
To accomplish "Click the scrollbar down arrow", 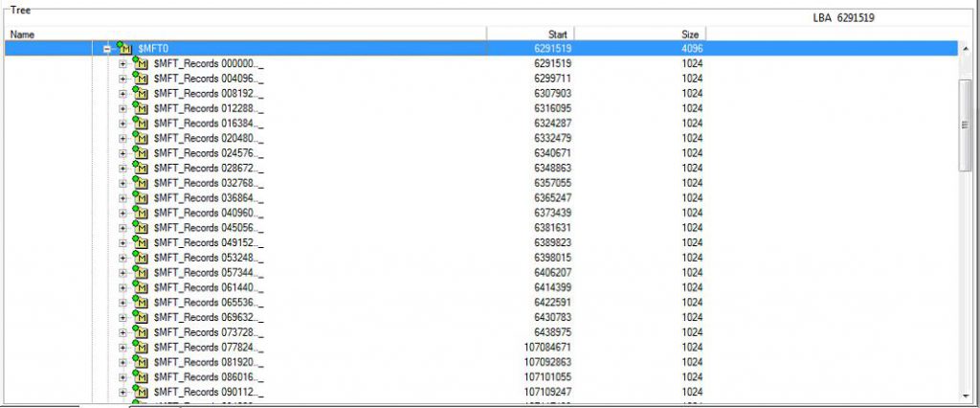I will 966,395.
